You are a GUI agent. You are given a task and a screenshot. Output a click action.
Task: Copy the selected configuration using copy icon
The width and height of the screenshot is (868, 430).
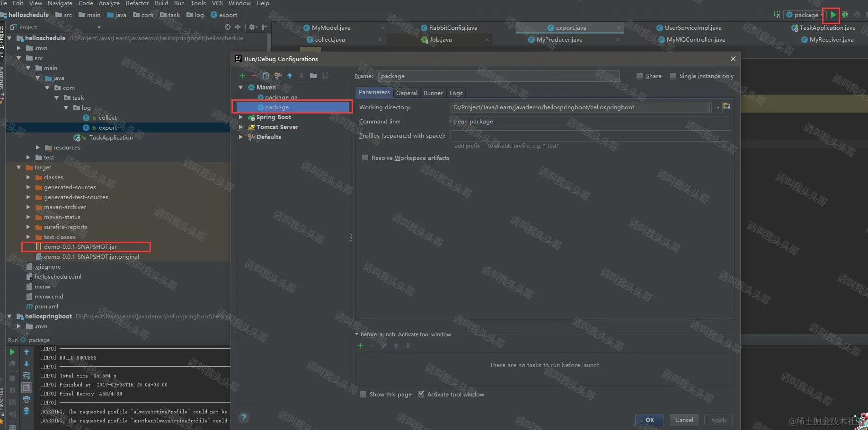[x=266, y=76]
